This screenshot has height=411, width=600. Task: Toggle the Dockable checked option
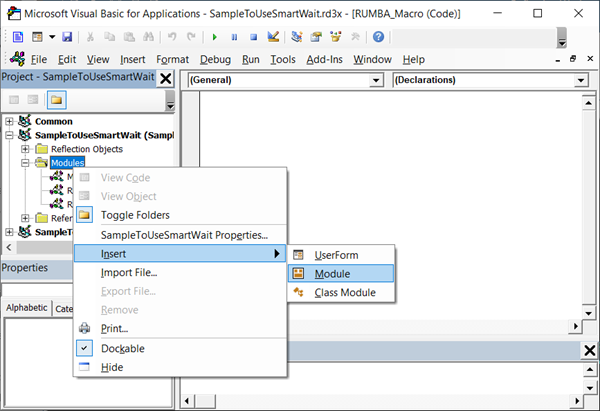[123, 348]
